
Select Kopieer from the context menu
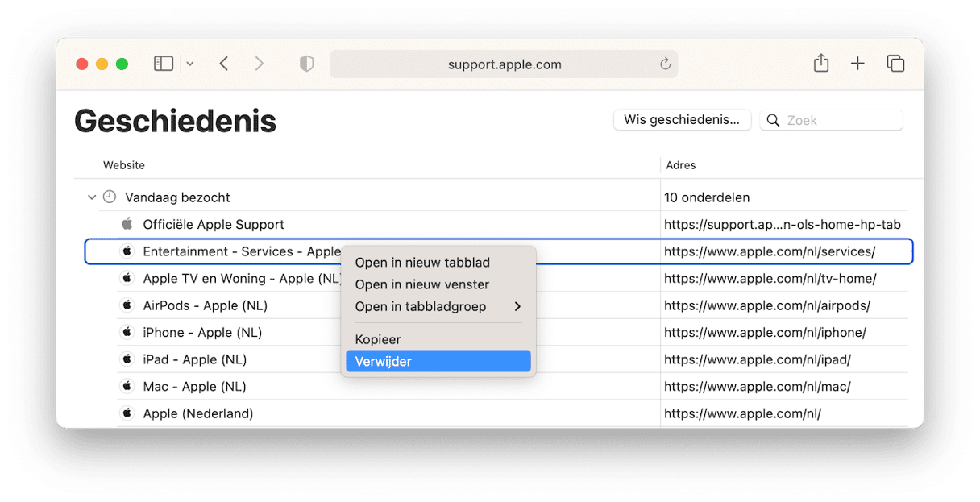pyautogui.click(x=438, y=340)
